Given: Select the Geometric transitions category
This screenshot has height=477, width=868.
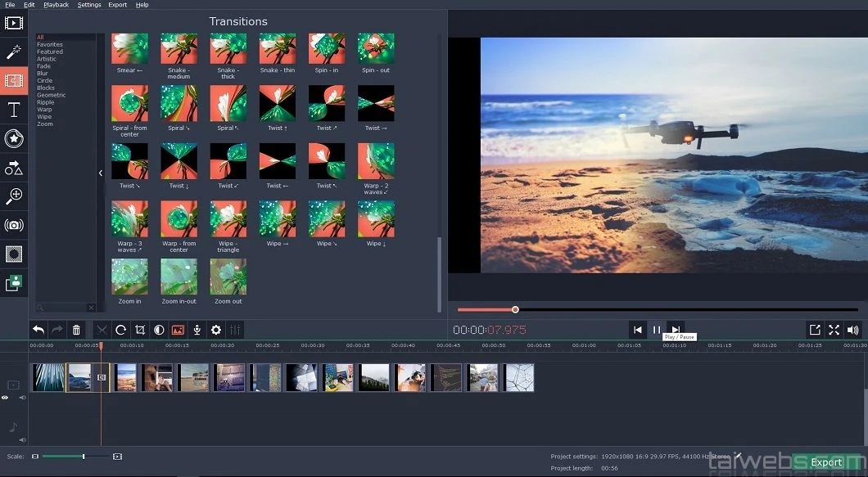Looking at the screenshot, I should 51,95.
